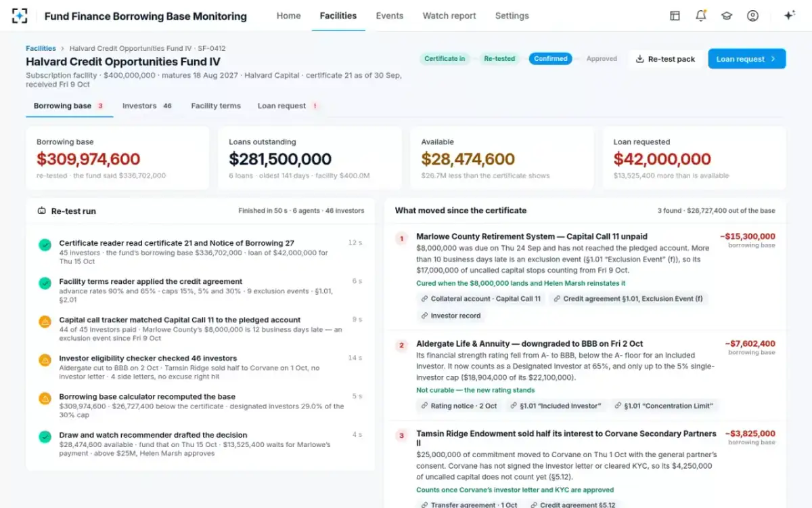Click the breadcrumb chevron separator after Facilities

(x=62, y=49)
